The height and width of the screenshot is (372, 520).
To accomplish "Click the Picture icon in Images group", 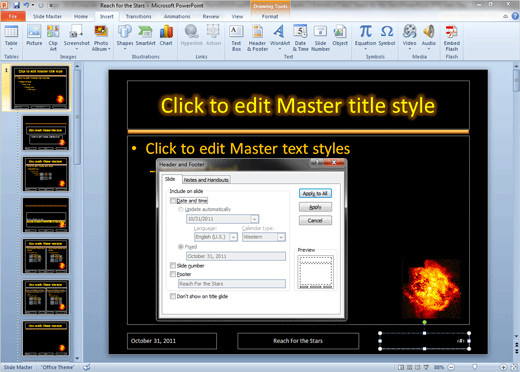I will click(34, 36).
